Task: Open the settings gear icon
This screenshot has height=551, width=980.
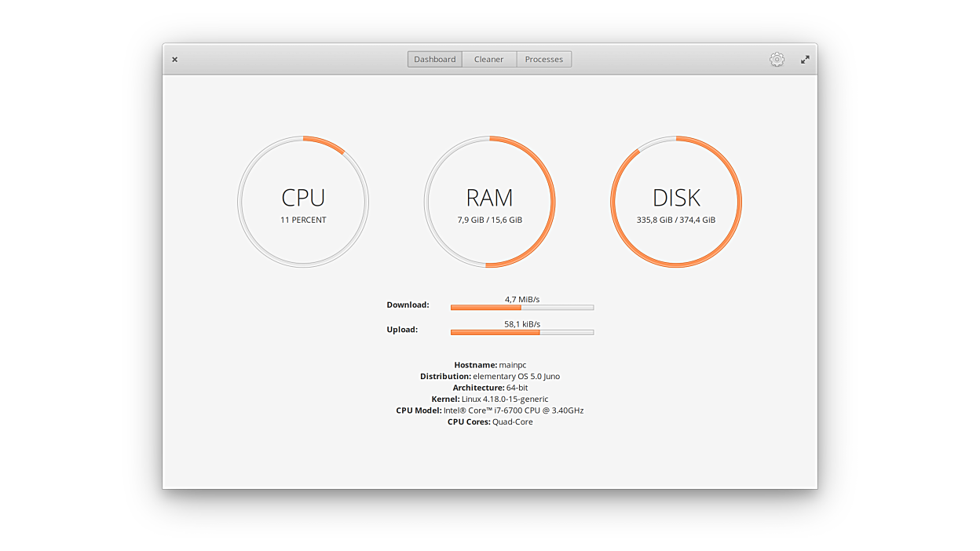Action: click(777, 60)
